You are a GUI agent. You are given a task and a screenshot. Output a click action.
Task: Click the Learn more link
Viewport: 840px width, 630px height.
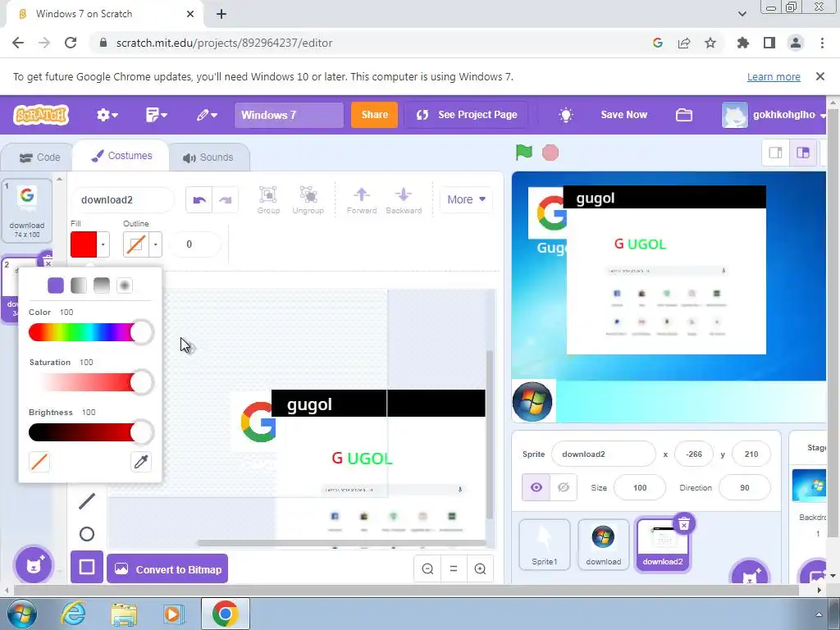[774, 77]
